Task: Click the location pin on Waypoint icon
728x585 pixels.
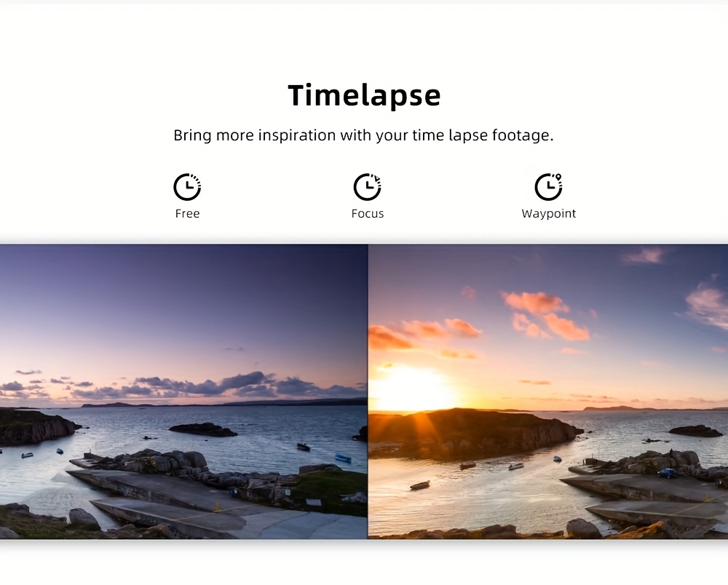Action: 558,178
